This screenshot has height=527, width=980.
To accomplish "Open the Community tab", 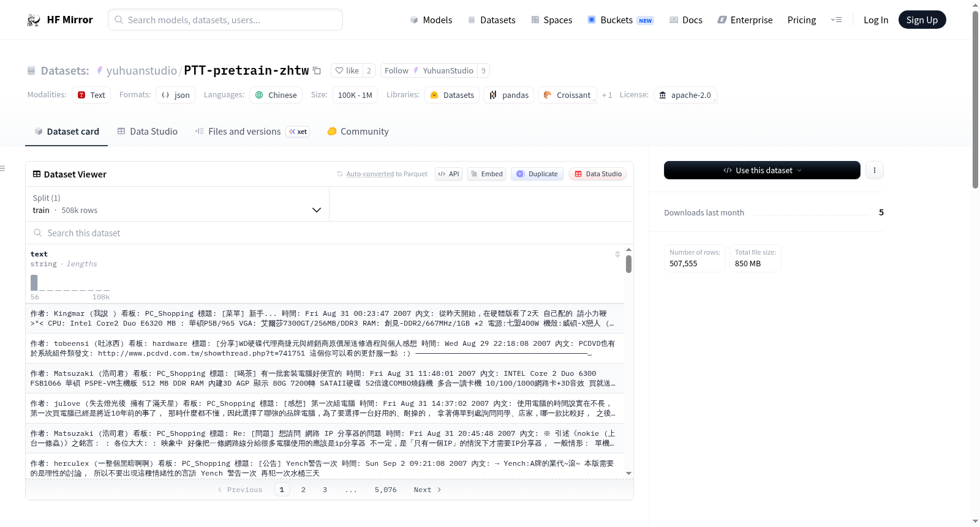I will [x=358, y=131].
